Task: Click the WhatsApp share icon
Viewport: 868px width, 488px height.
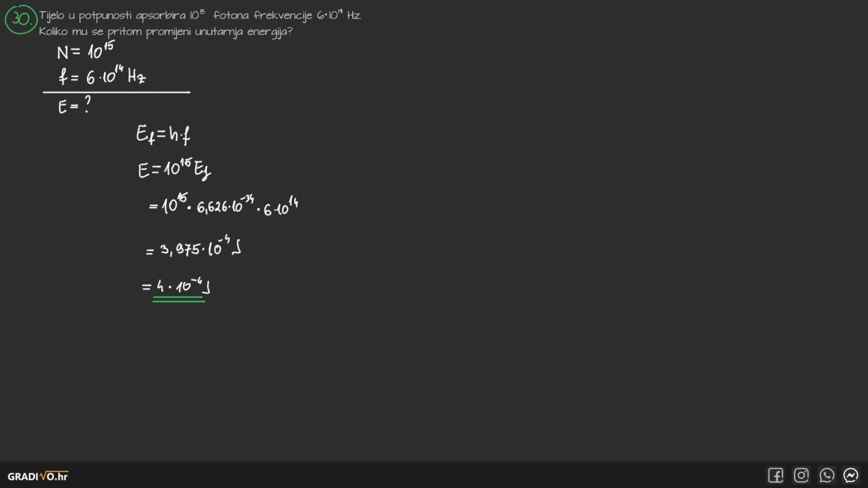Action: coord(826,475)
